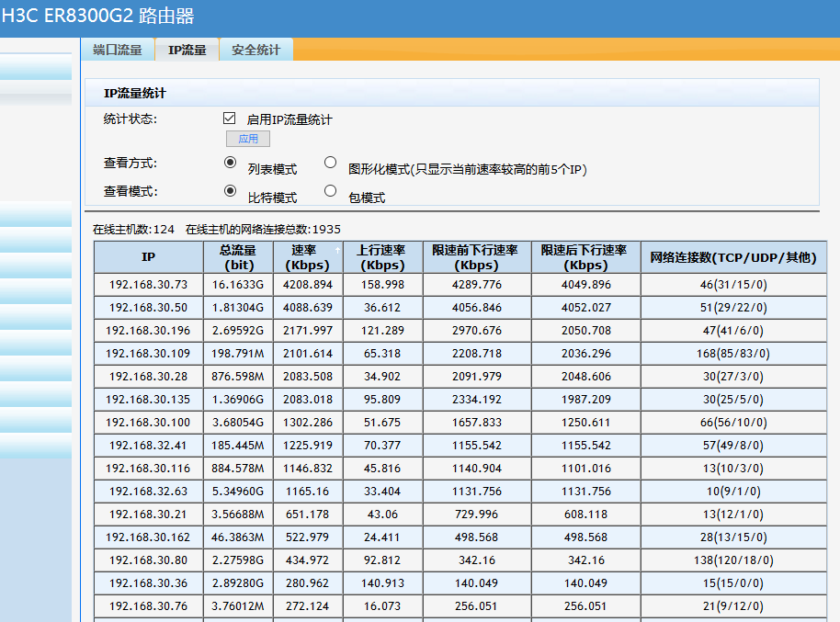Image resolution: width=840 pixels, height=622 pixels.
Task: Switch to 端口流量 tab
Action: [x=118, y=51]
